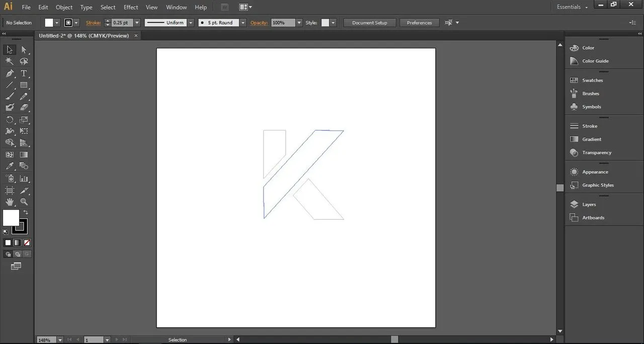Viewport: 644px width, 344px height.
Task: Open the graphic Style dropdown
Action: [x=333, y=23]
